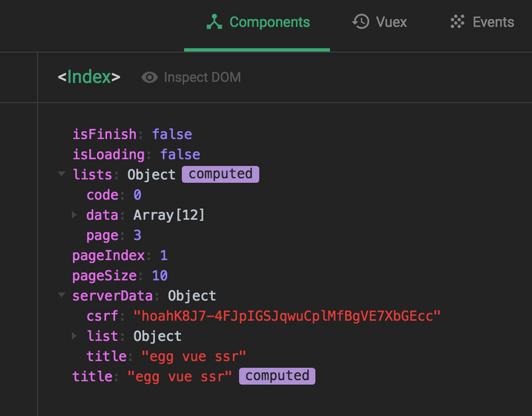Collapse the serverData Object node
This screenshot has width=532, height=416.
[x=61, y=295]
